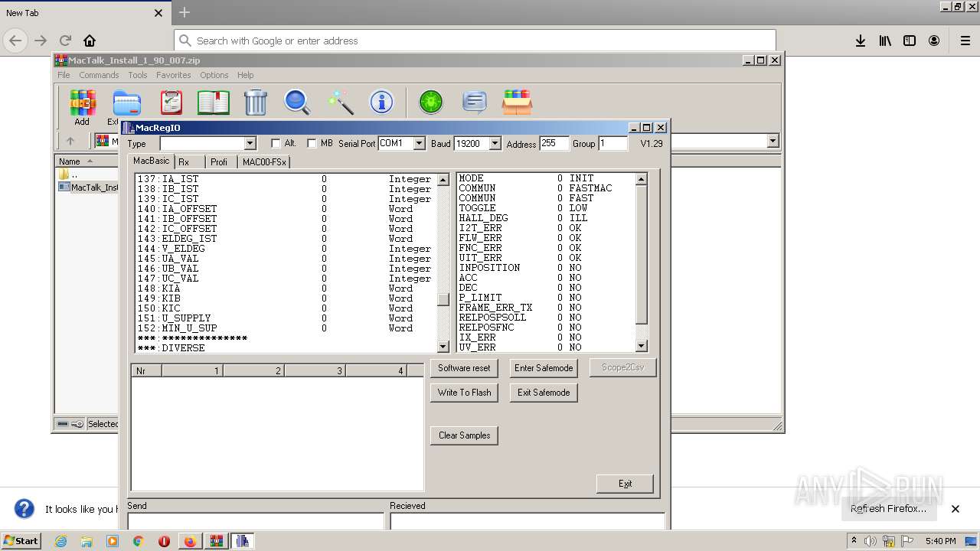Open Firefox account icon

(934, 41)
